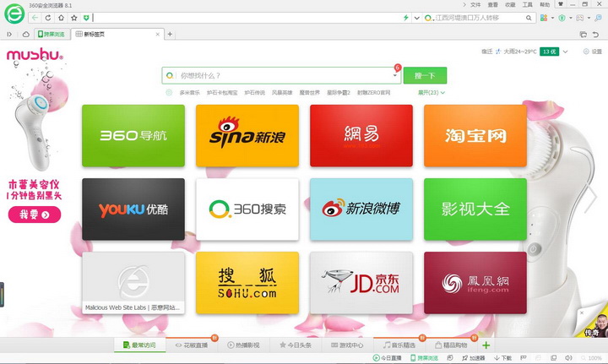
Task: Expand the screenshot tool dropdown arrow
Action: [x=589, y=18]
